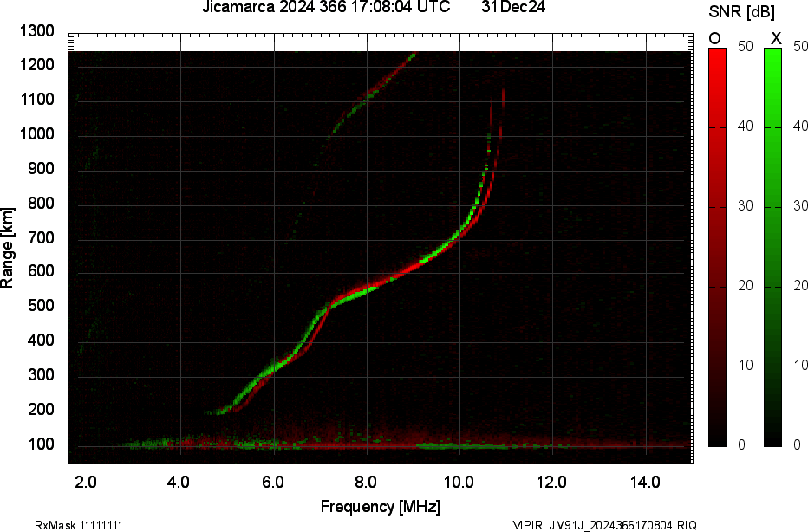Click the 500 range tick label
The height and width of the screenshot is (532, 808).
tap(41, 306)
